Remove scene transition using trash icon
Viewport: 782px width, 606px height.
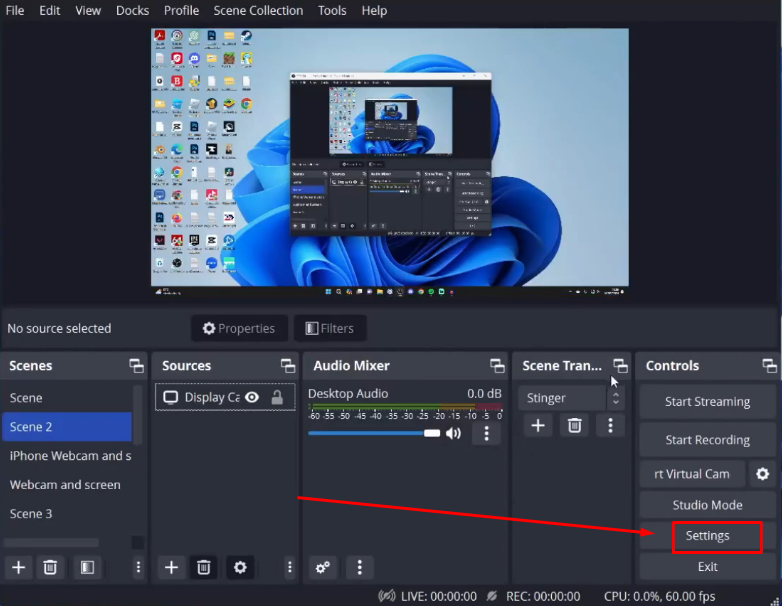tap(574, 425)
